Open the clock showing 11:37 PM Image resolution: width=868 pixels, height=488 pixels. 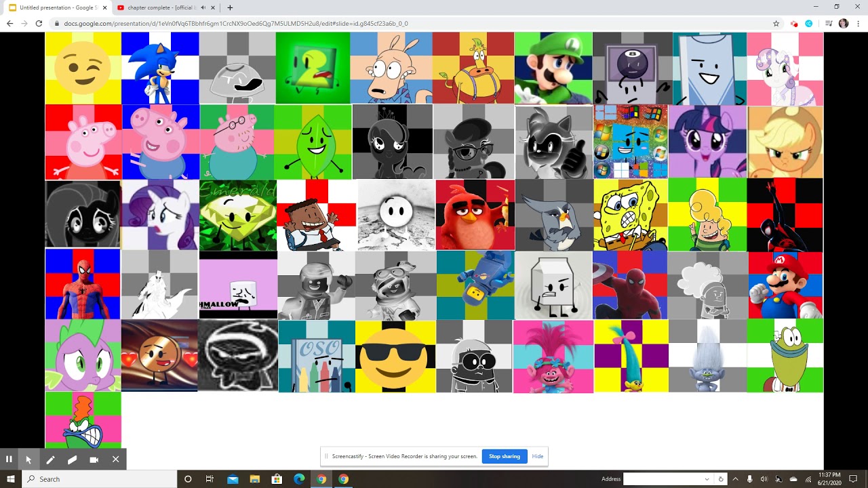829,479
